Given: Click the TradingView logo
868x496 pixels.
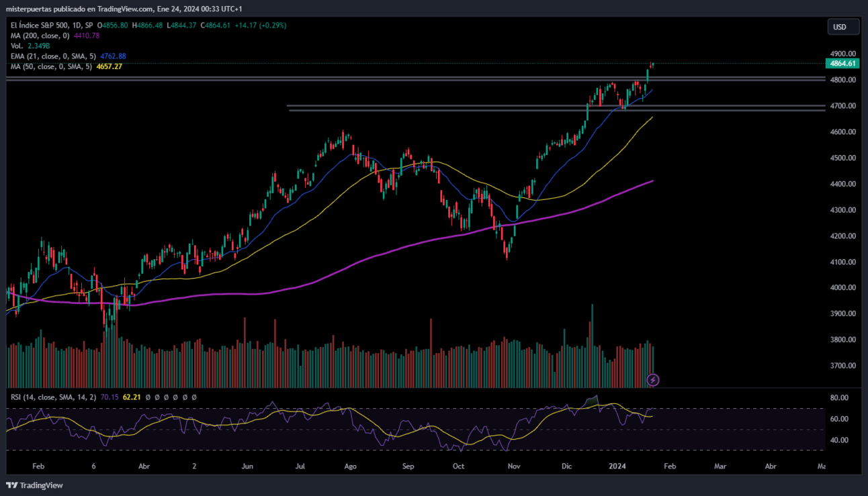Looking at the screenshot, I should [34, 485].
